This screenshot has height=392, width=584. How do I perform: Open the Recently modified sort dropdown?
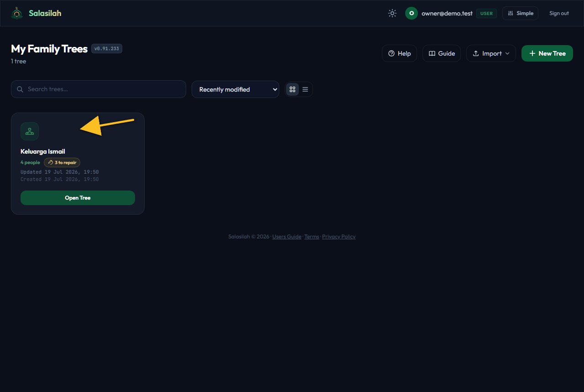(x=235, y=89)
